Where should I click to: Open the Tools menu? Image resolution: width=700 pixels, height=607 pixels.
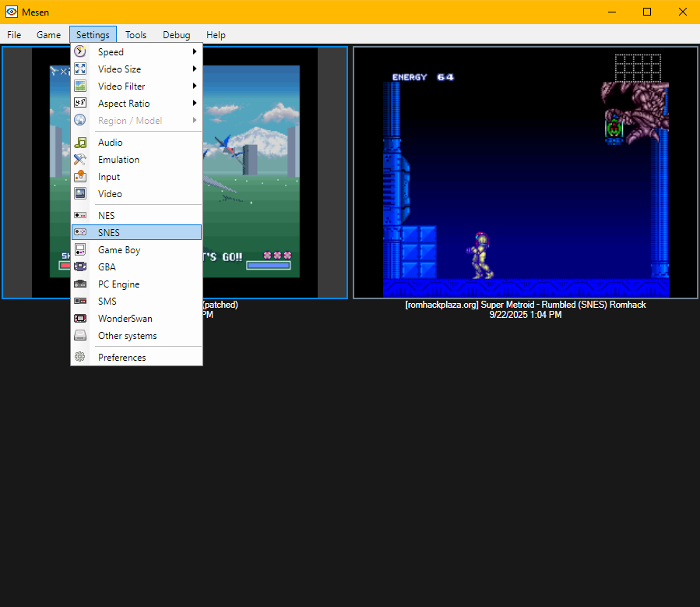pos(135,34)
